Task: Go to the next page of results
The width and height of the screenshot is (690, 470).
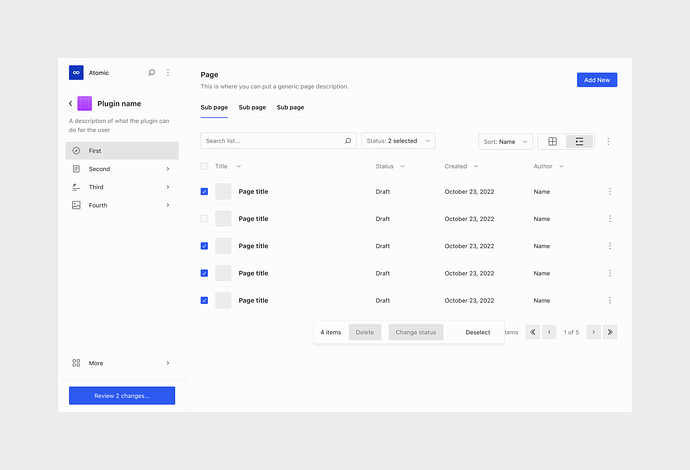Action: 593,332
